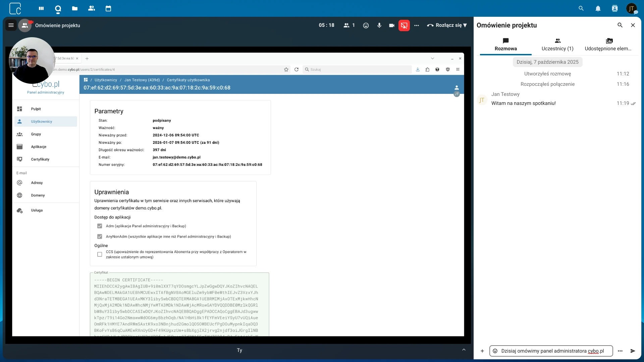The image size is (644, 362).
Task: Add attachment with plus button
Action: tap(482, 351)
